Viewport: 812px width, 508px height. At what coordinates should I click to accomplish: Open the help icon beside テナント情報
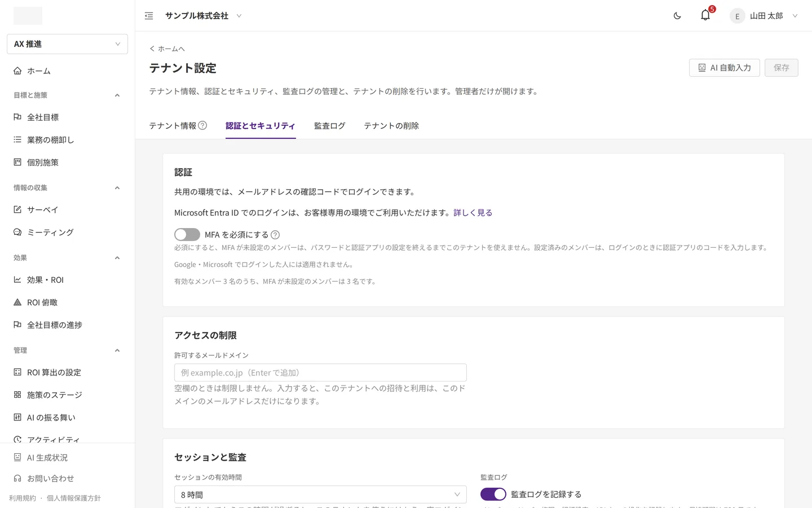(202, 125)
